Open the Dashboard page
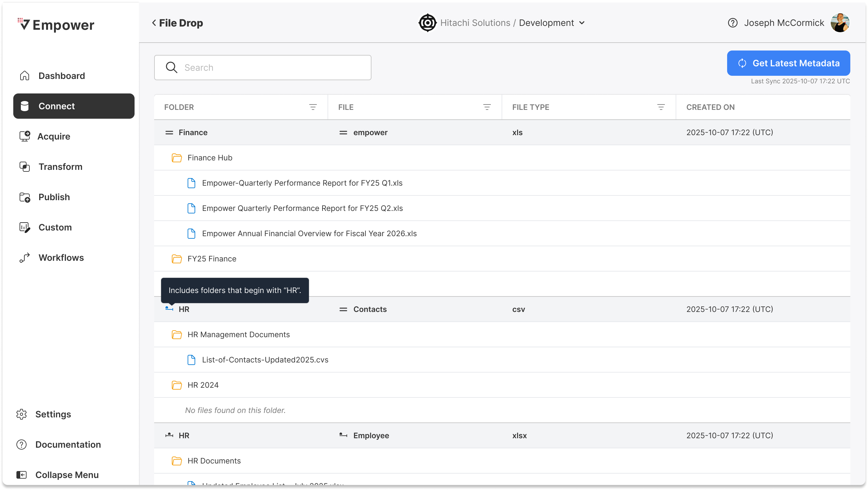This screenshot has width=868, height=490. click(x=74, y=76)
